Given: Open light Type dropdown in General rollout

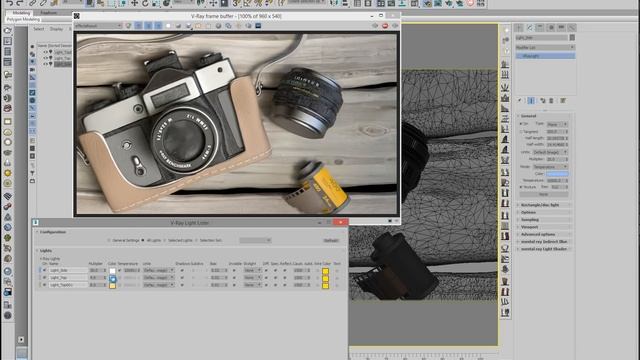Looking at the screenshot, I should coord(557,124).
